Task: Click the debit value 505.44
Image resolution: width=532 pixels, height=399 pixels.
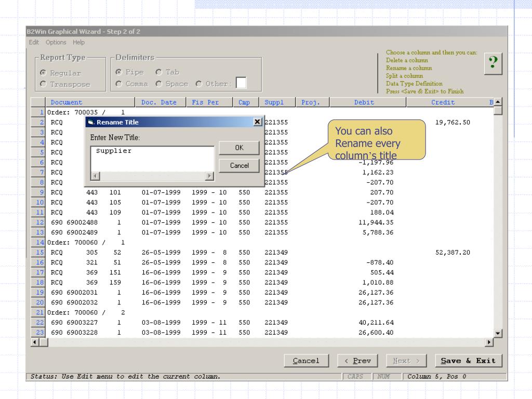Action: pyautogui.click(x=382, y=272)
